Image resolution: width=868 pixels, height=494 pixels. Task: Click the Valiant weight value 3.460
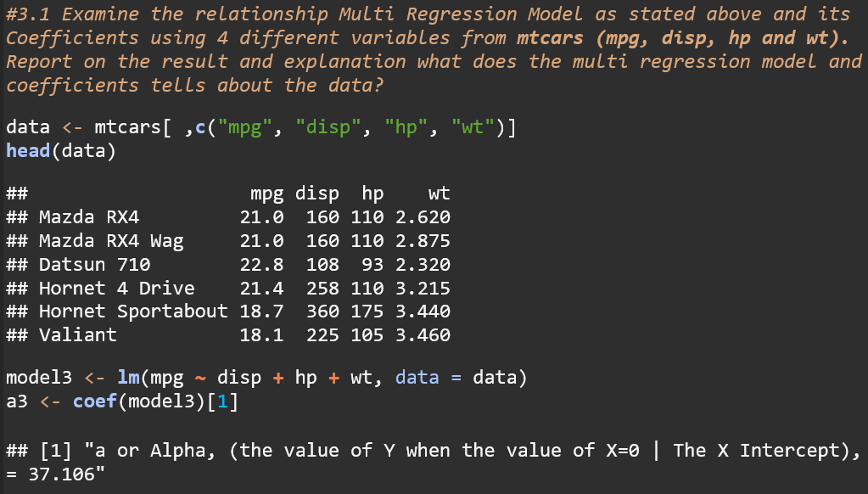click(x=423, y=334)
